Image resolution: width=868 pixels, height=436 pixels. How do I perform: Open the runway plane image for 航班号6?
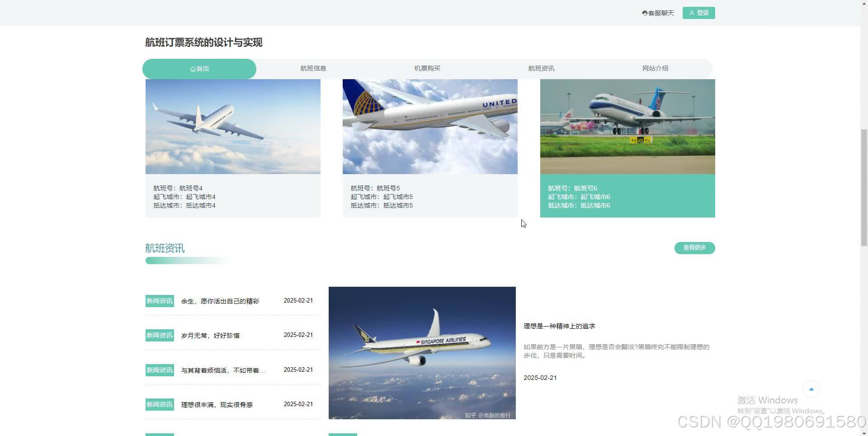(x=627, y=127)
